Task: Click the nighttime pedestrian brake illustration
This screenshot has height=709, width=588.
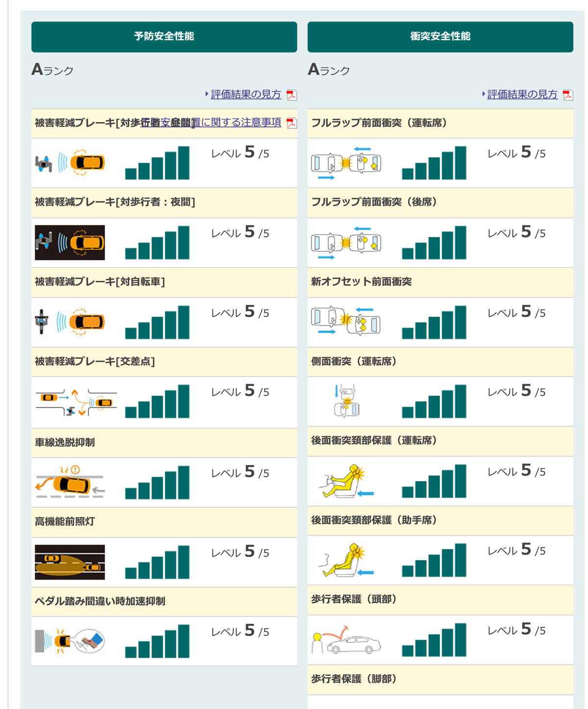Action: pyautogui.click(x=70, y=242)
